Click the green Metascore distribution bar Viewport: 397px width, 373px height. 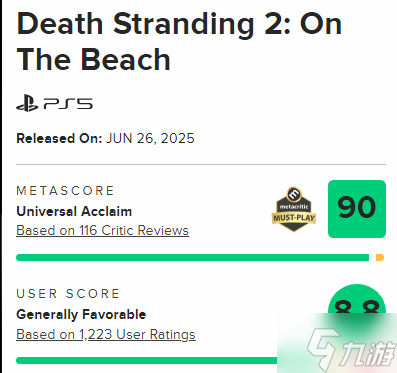point(192,257)
